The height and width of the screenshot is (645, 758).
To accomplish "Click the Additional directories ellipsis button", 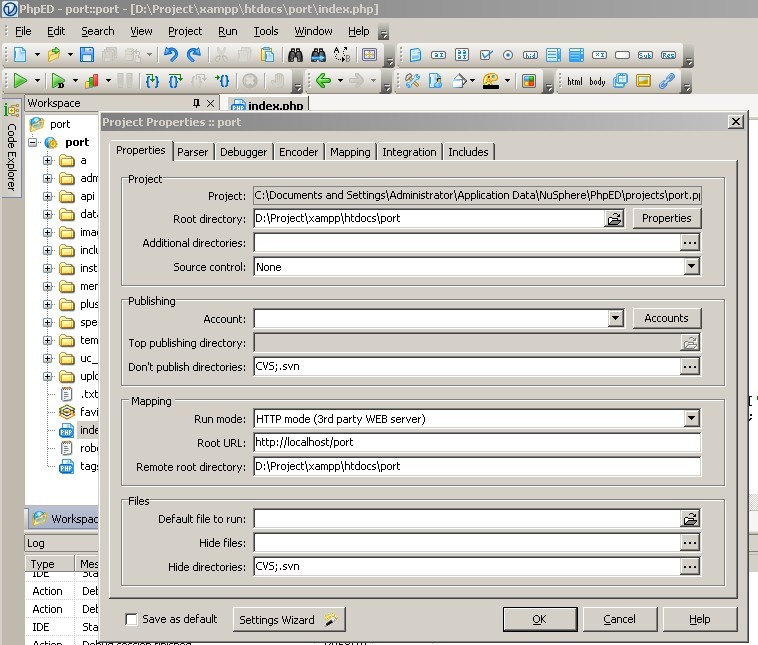I will (690, 243).
